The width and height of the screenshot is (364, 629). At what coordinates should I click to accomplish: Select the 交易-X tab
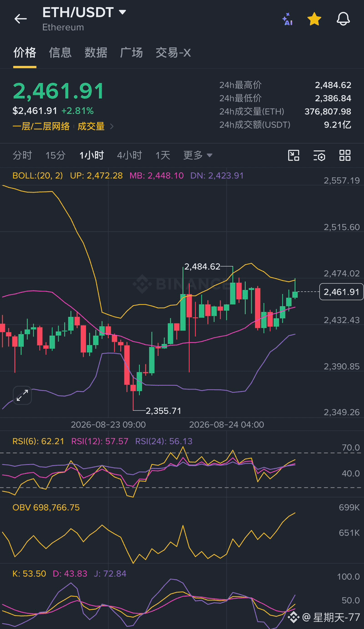pyautogui.click(x=173, y=53)
